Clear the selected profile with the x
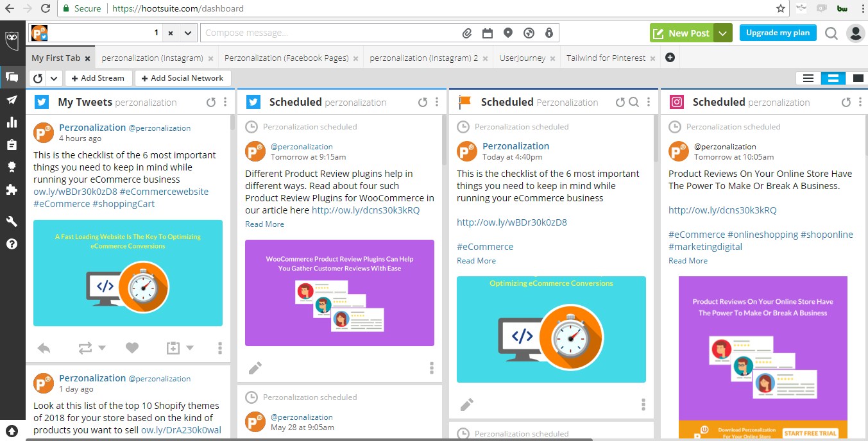868x441 pixels. pos(171,33)
